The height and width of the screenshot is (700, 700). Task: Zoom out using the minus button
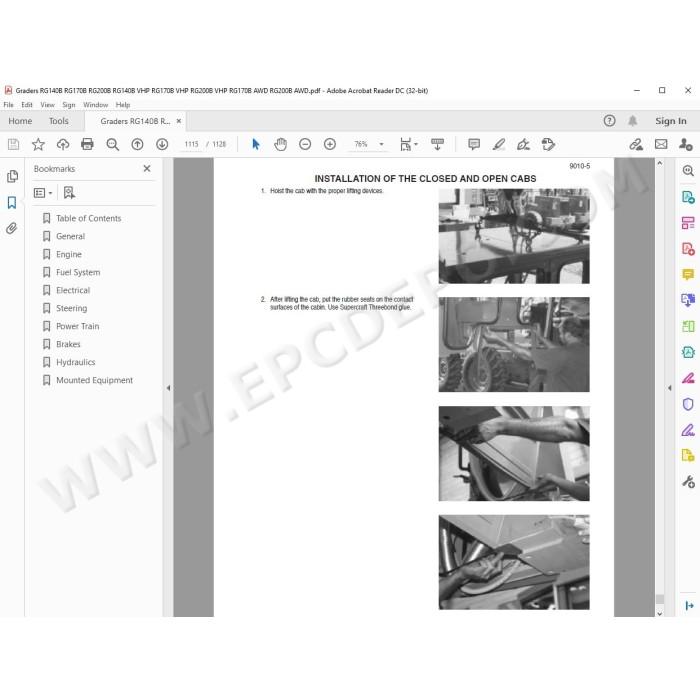305,144
